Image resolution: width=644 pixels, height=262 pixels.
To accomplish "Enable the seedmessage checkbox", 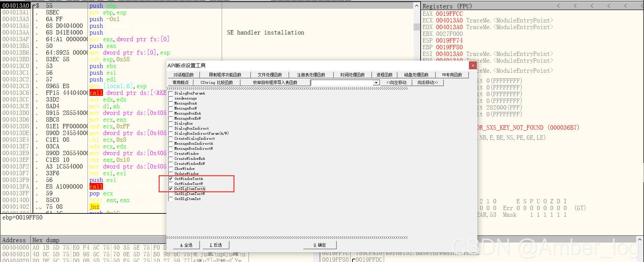I will (x=171, y=99).
